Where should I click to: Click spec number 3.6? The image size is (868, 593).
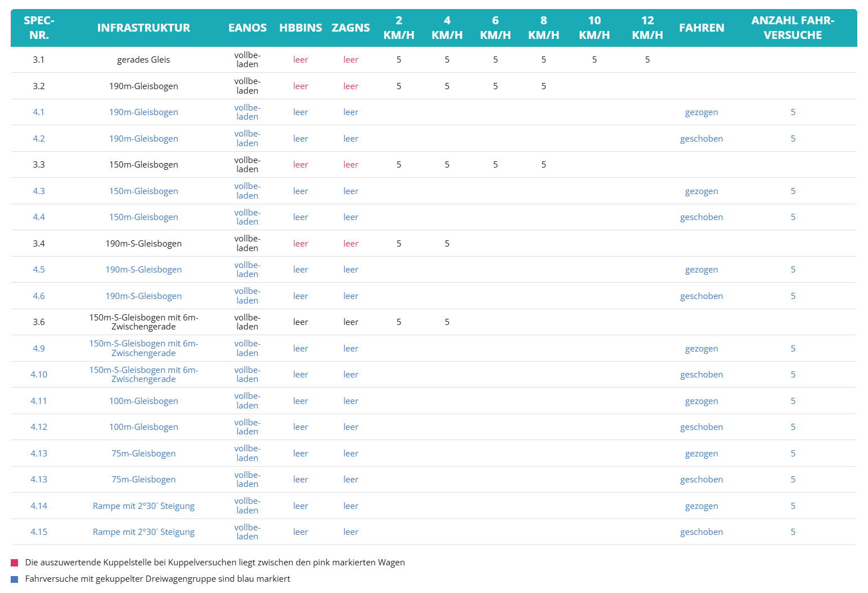tap(39, 322)
